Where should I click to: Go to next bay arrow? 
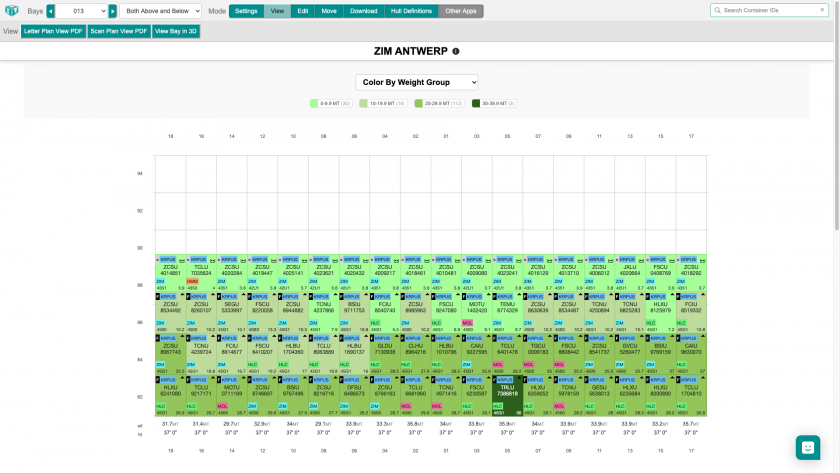[x=112, y=11]
